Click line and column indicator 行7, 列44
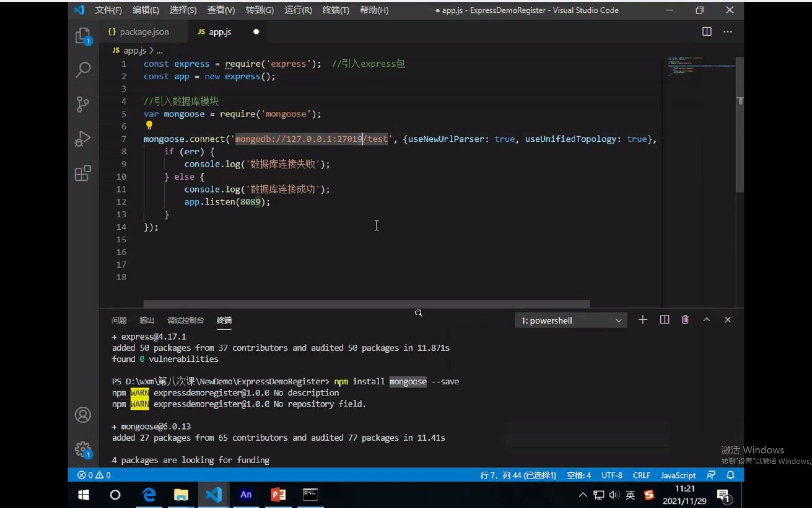 point(518,475)
